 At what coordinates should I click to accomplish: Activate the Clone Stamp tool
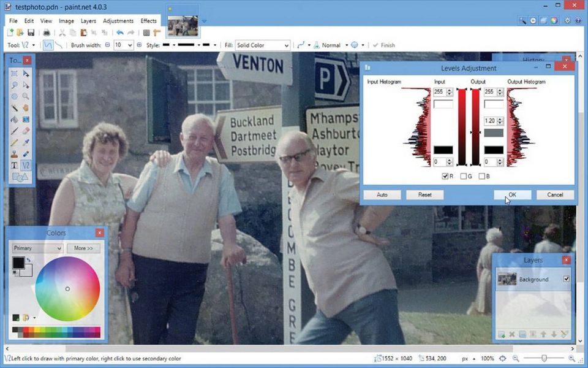(x=14, y=153)
